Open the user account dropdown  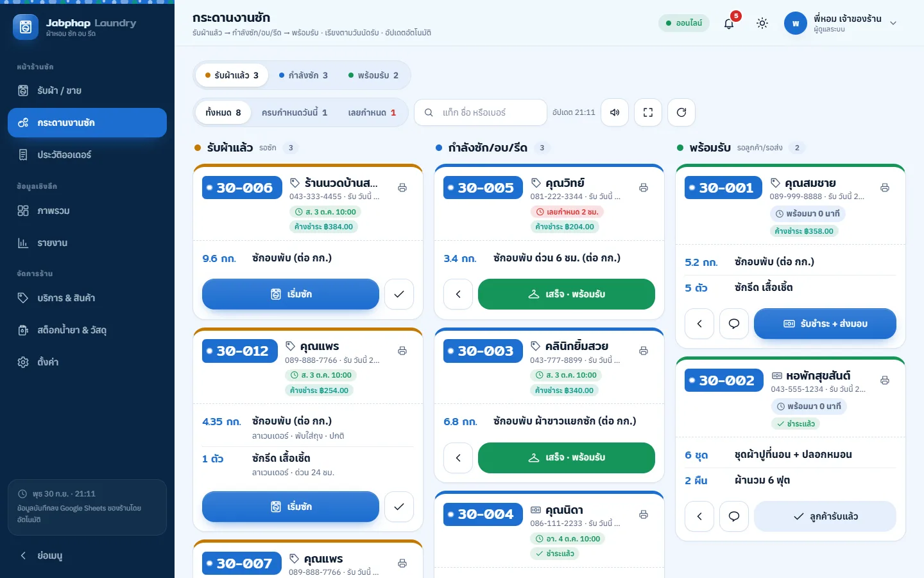pos(841,23)
